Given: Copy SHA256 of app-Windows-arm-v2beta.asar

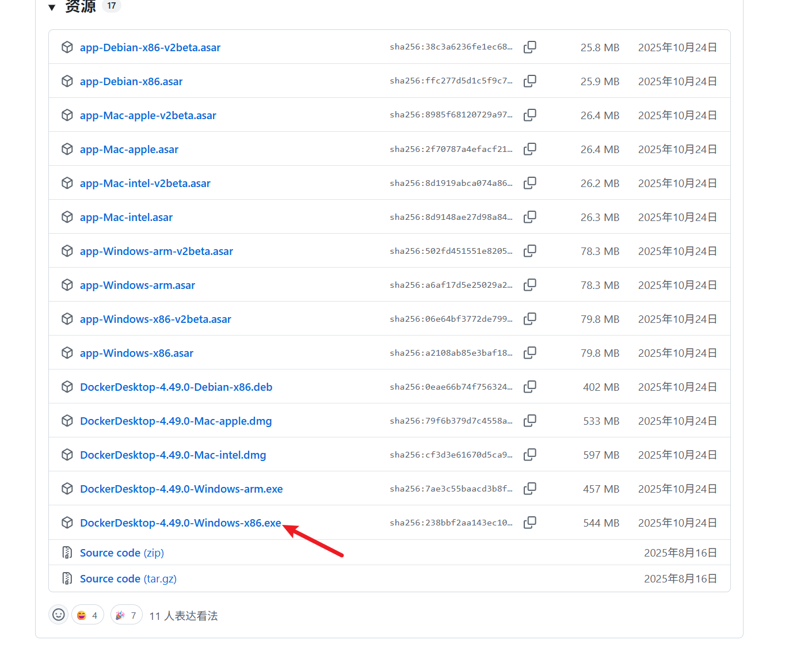Looking at the screenshot, I should click(530, 251).
